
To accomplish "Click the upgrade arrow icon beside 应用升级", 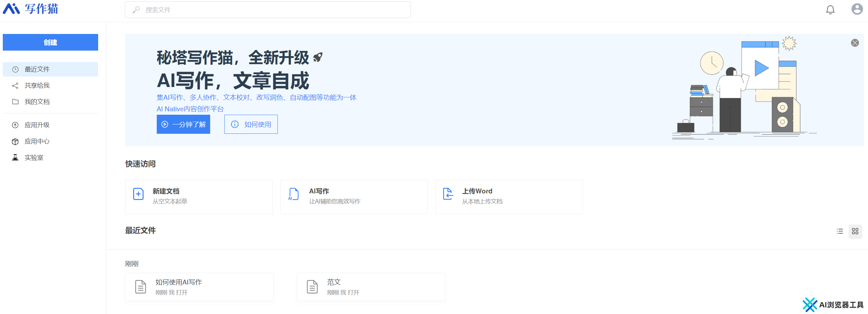I will tap(15, 125).
